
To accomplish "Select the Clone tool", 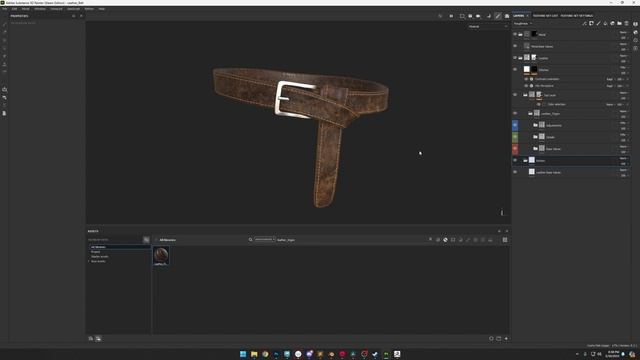I will pos(4,64).
